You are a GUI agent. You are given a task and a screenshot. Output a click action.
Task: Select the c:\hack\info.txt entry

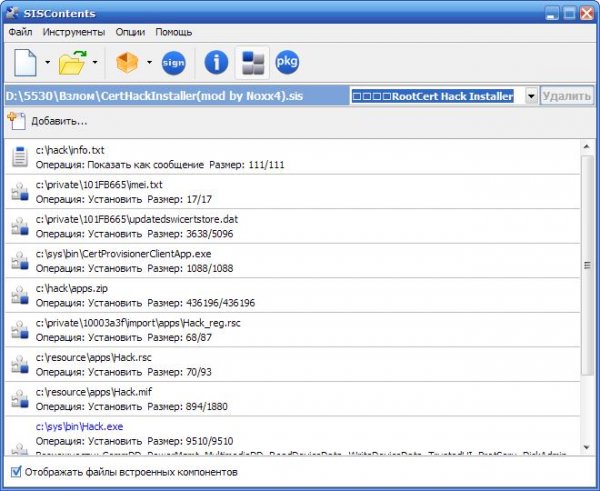pos(292,157)
